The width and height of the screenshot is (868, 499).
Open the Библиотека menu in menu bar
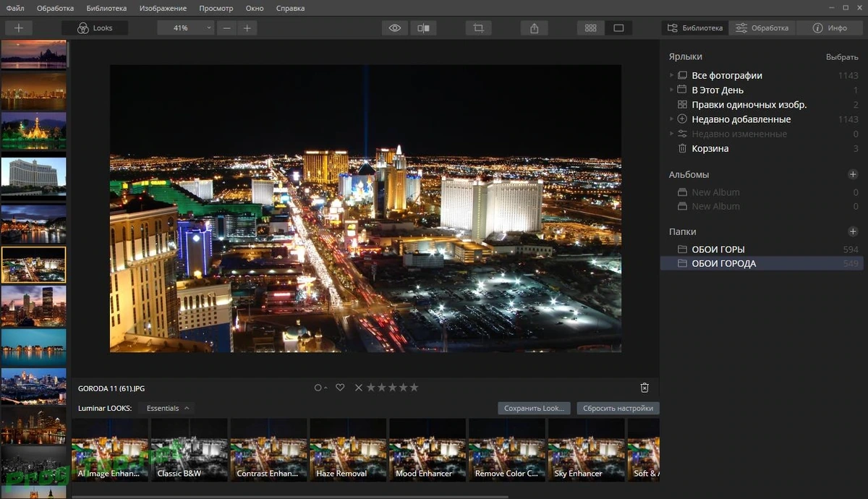click(x=106, y=8)
